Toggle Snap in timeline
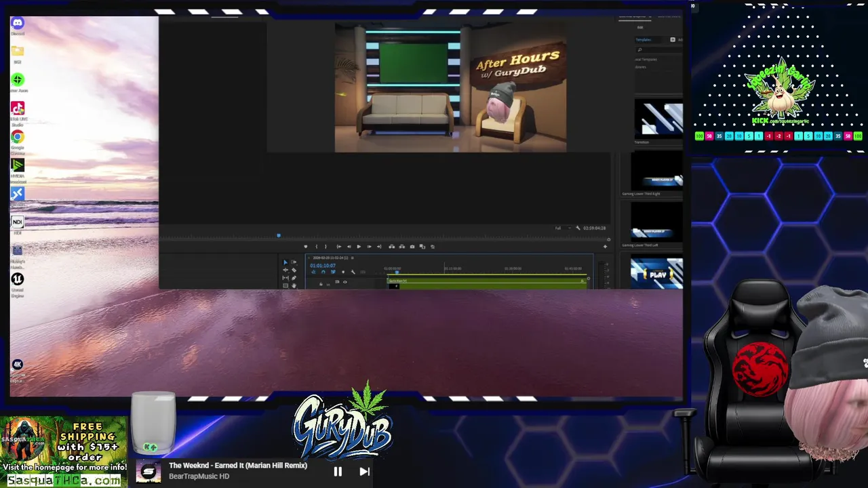The image size is (868, 488). [323, 272]
